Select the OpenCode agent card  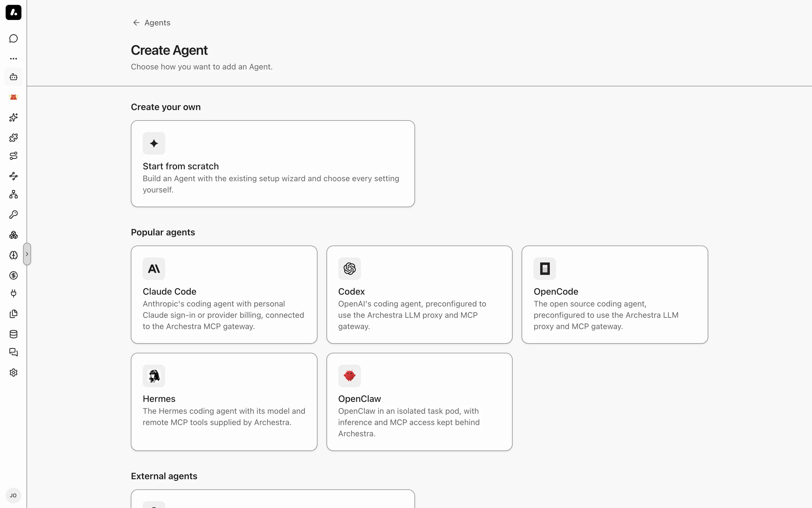point(615,295)
